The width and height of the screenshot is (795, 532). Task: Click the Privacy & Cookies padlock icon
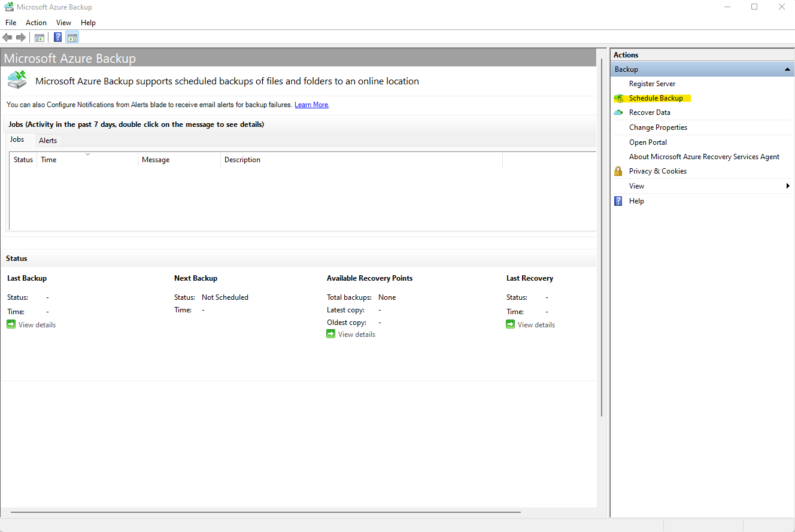[618, 171]
